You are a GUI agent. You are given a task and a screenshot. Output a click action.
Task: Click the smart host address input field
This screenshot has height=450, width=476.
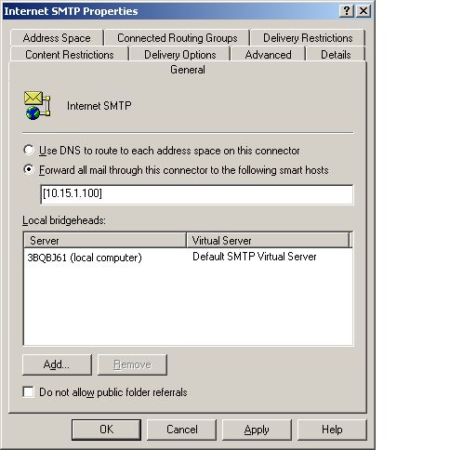click(x=197, y=194)
